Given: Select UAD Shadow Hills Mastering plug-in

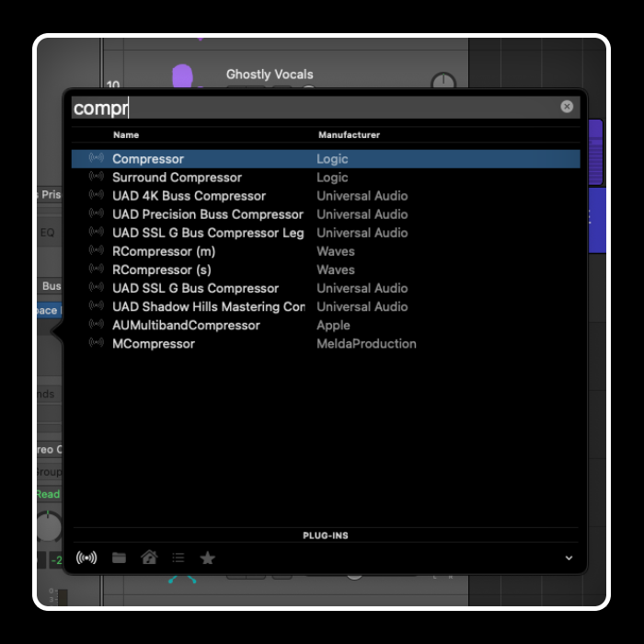Looking at the screenshot, I should tap(326, 306).
